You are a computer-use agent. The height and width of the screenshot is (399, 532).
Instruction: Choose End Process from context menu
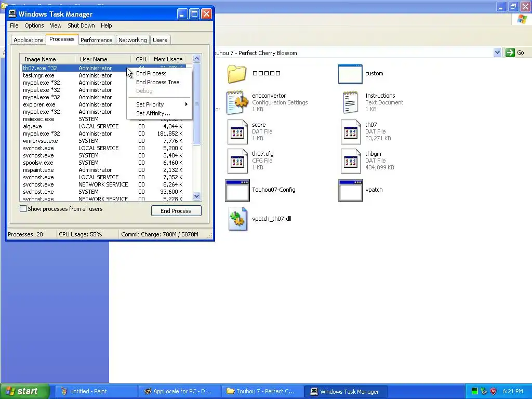pos(159,73)
